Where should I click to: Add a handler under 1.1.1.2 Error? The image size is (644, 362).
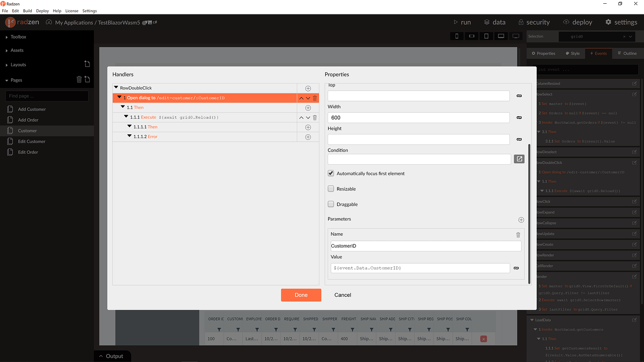[x=308, y=137]
